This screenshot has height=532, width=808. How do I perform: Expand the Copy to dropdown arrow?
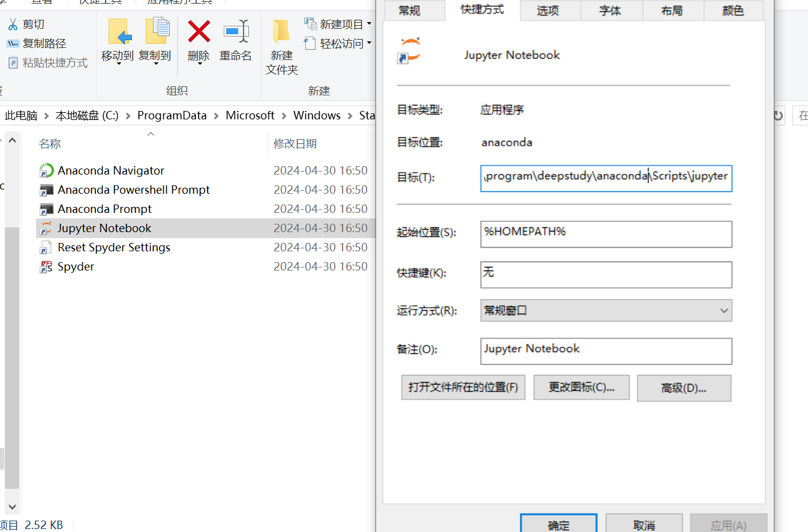[x=156, y=64]
